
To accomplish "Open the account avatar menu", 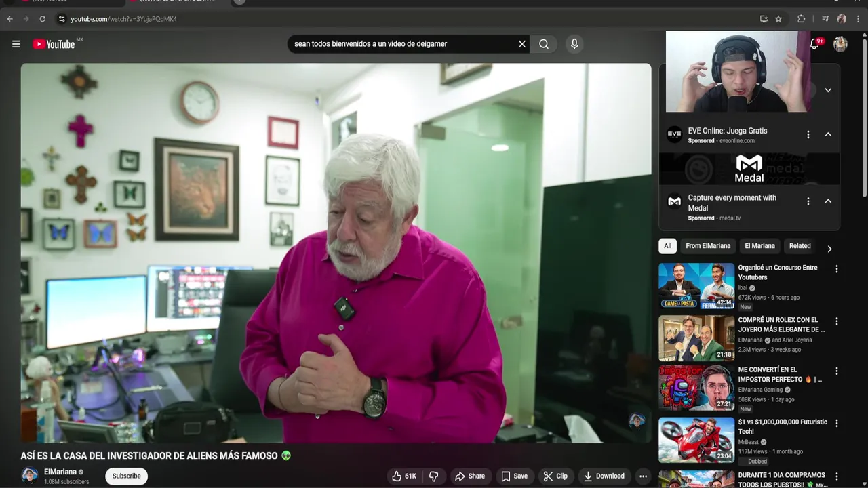I will pos(840,44).
